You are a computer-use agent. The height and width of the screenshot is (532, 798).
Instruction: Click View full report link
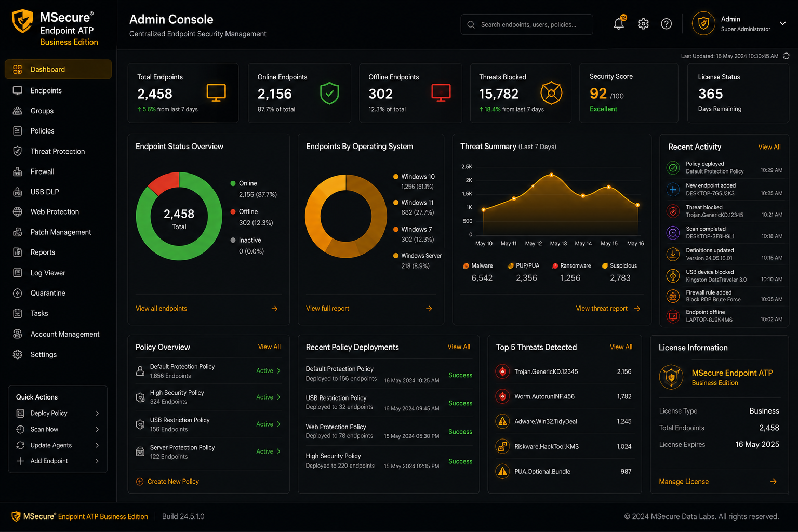pos(327,309)
